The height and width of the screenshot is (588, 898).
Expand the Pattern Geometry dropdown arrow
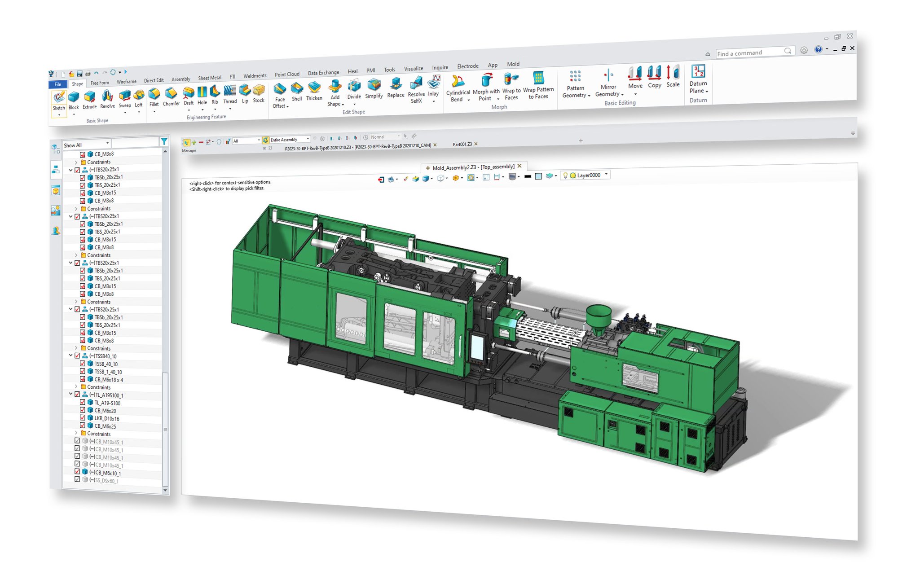tap(589, 96)
